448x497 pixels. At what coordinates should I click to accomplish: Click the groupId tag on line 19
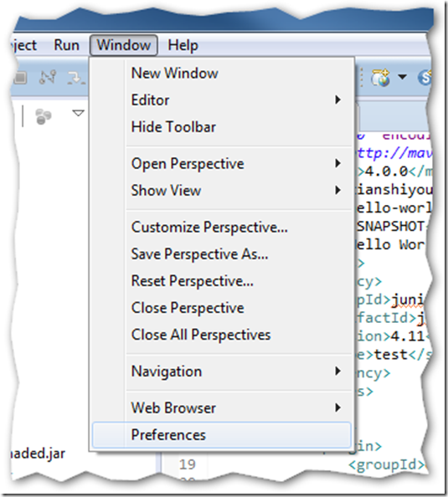(386, 465)
